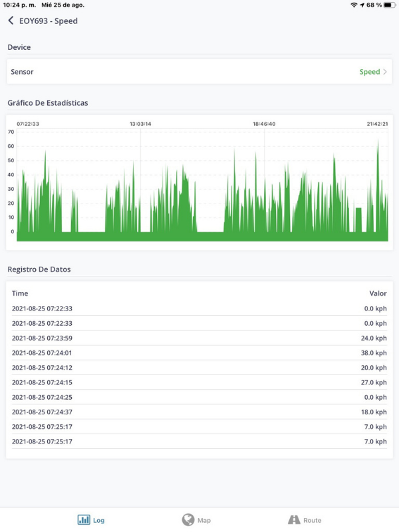The height and width of the screenshot is (532, 399).
Task: Tap the EOY693 - Speed title
Action: click(49, 21)
